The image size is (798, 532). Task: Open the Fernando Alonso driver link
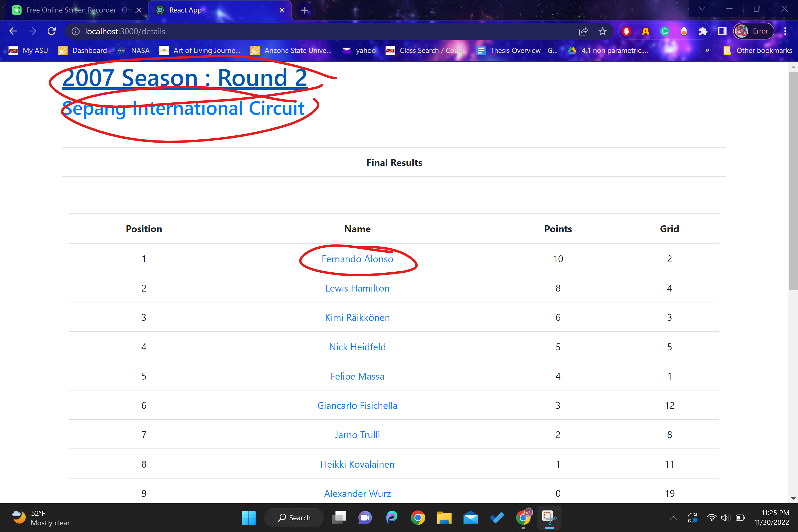(x=357, y=259)
